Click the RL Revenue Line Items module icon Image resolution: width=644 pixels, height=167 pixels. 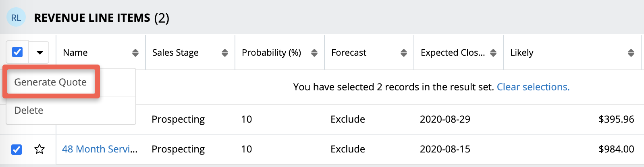[x=16, y=18]
